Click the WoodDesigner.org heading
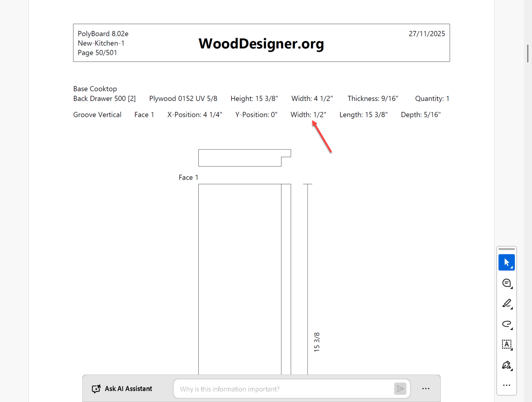532x402 pixels. [261, 43]
